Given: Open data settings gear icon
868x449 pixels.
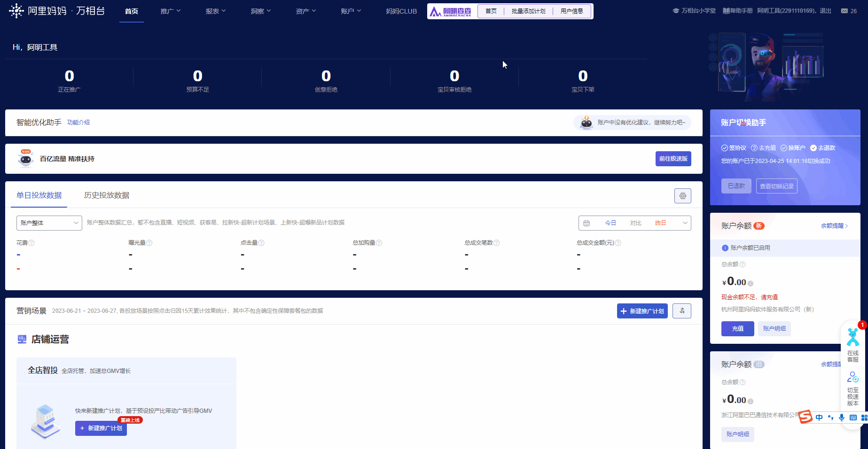Looking at the screenshot, I should (x=683, y=196).
